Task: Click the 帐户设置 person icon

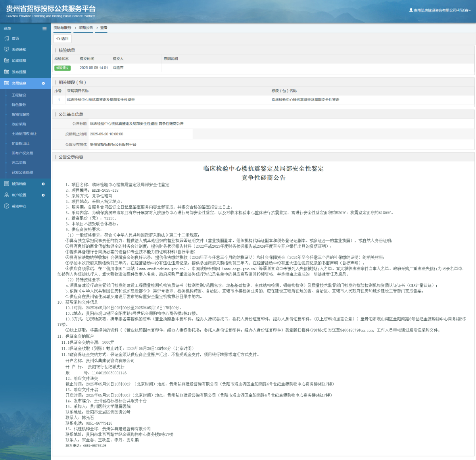Action: point(6,195)
